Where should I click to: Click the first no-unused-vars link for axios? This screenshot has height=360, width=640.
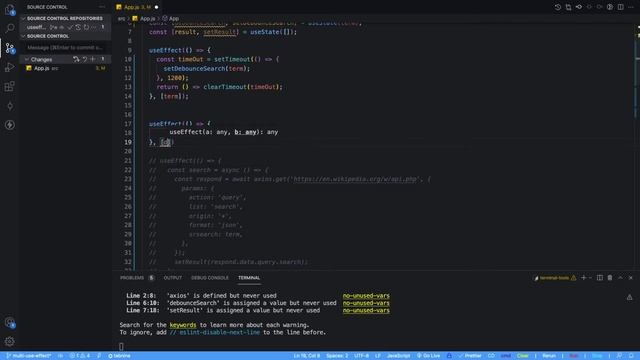click(x=366, y=296)
